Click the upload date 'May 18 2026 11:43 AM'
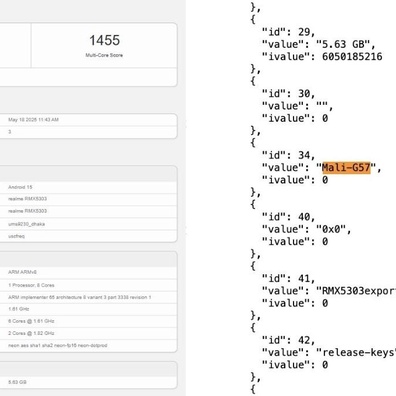Viewport: 396px width, 396px height. point(33,120)
